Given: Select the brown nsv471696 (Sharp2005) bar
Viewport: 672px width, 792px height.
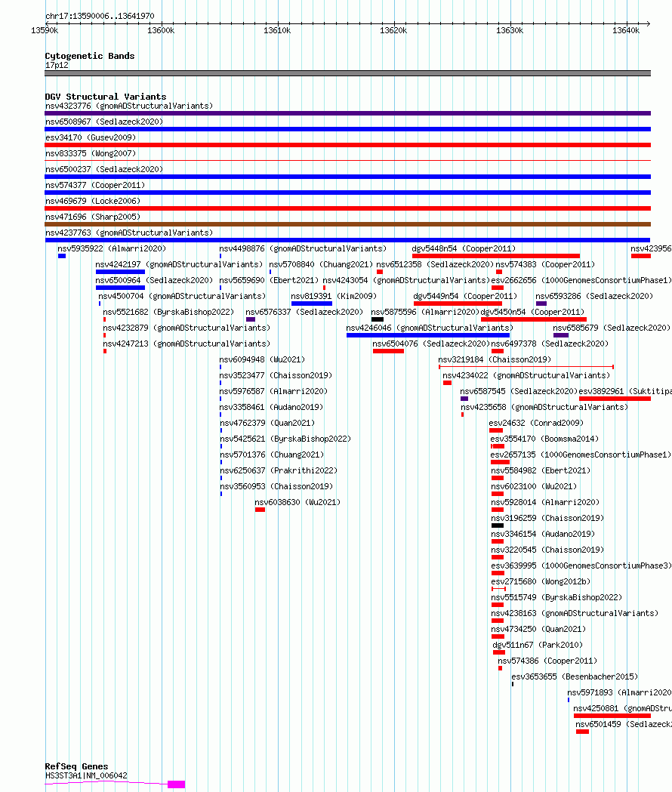Looking at the screenshot, I should coord(347,224).
